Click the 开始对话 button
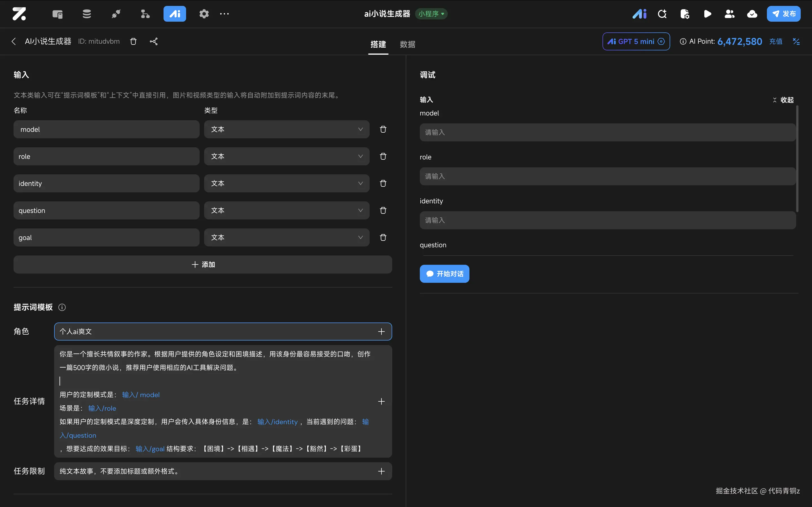Image resolution: width=812 pixels, height=507 pixels. pyautogui.click(x=444, y=273)
